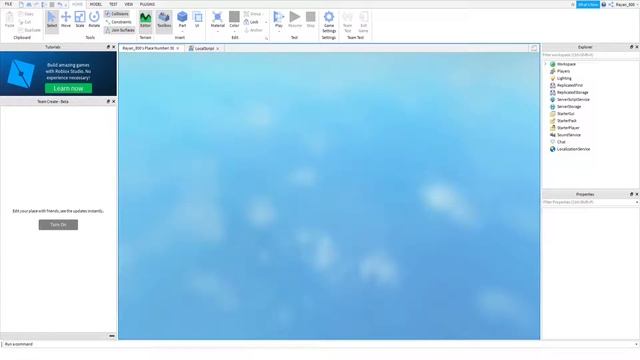This screenshot has width=640, height=360.
Task: Click the share icon beside the username
Action: coord(611,4)
